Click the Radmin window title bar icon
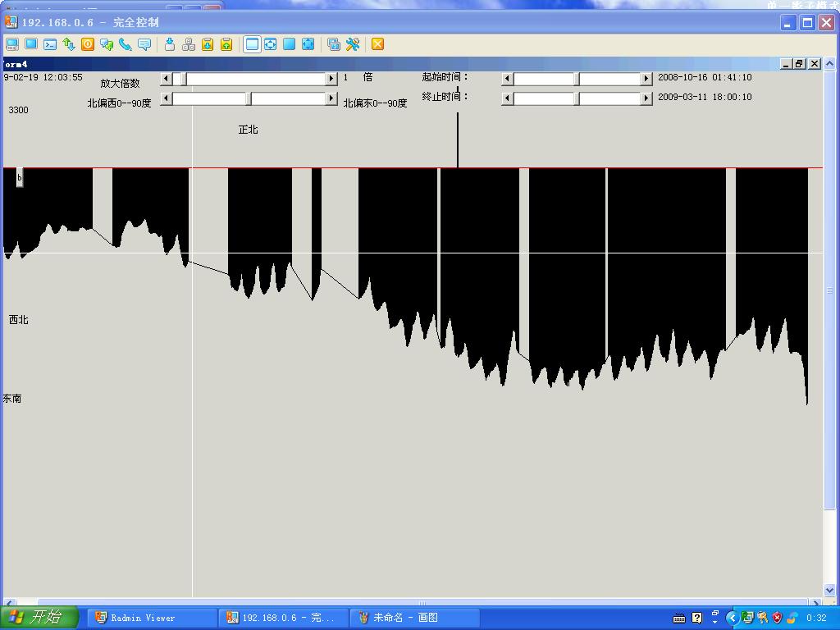 click(x=11, y=22)
